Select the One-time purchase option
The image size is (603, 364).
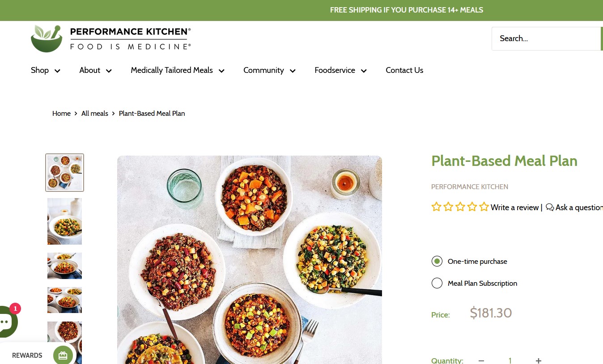pyautogui.click(x=437, y=261)
